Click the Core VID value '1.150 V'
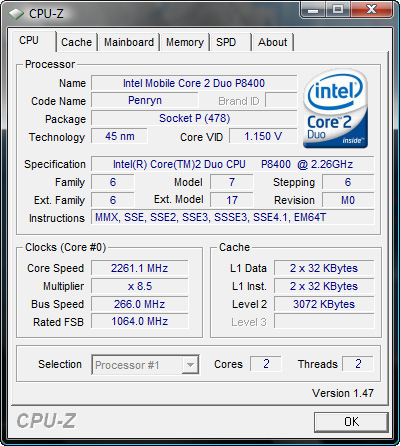Viewport: 400px width, 446px height. (x=263, y=136)
